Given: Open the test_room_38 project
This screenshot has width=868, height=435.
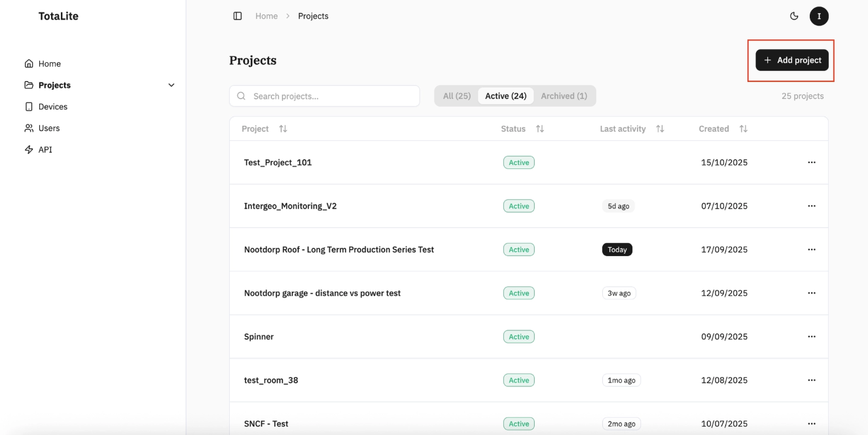Looking at the screenshot, I should point(271,380).
